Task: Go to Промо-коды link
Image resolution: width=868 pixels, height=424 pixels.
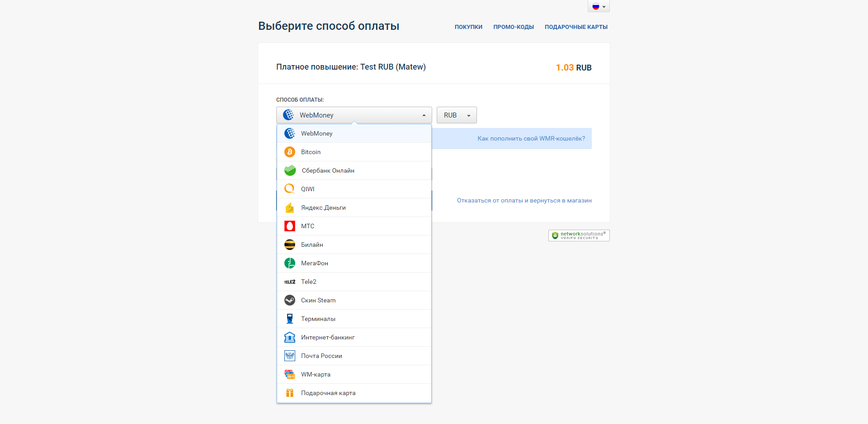Action: coord(514,27)
